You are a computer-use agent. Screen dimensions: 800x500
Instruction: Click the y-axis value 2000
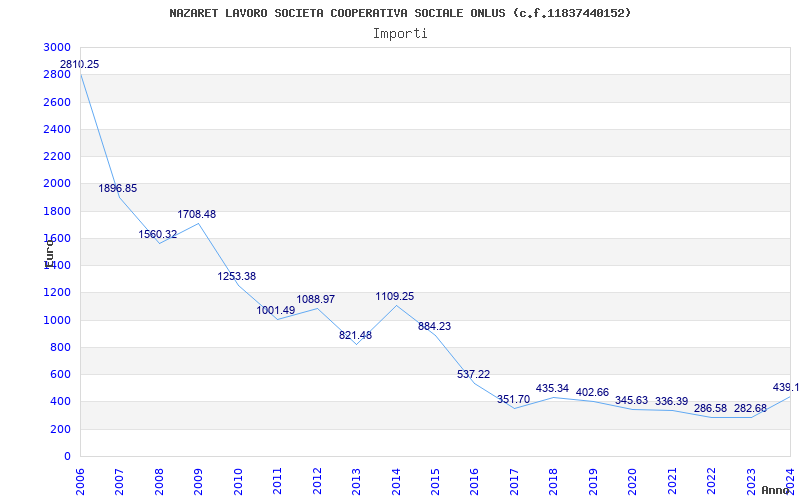coord(57,184)
